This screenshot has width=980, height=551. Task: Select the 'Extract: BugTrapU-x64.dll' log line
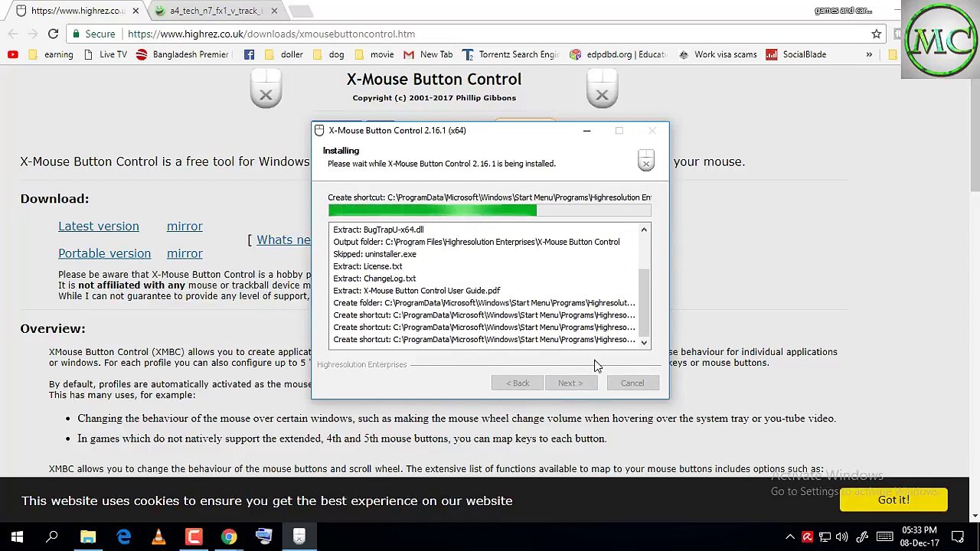378,230
